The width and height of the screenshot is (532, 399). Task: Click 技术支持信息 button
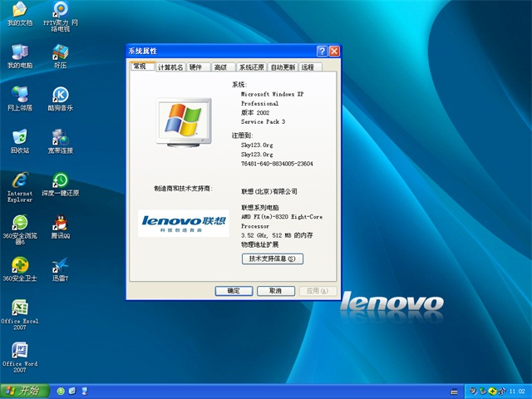click(x=272, y=259)
